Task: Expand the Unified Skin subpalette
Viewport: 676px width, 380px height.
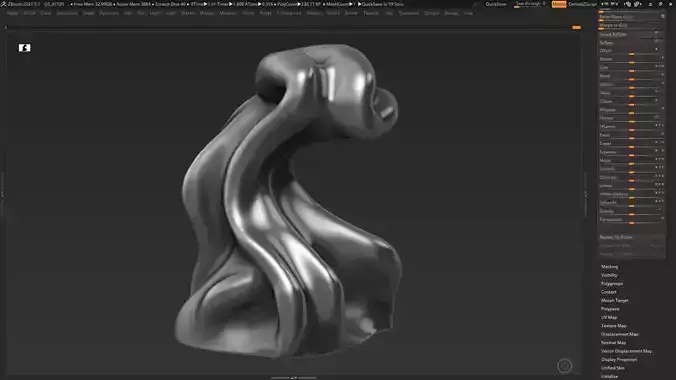Action: coord(612,368)
